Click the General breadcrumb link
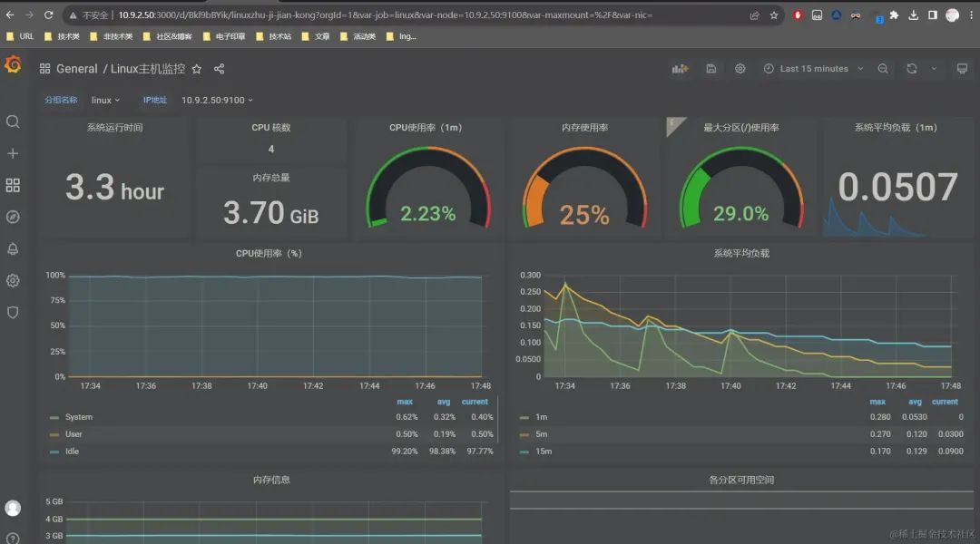980x544 pixels. point(76,69)
